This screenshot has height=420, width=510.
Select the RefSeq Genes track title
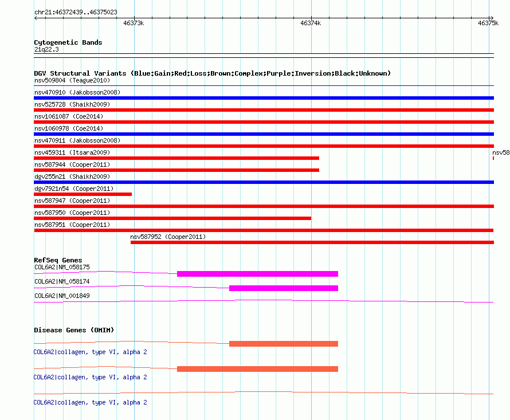tap(58, 260)
